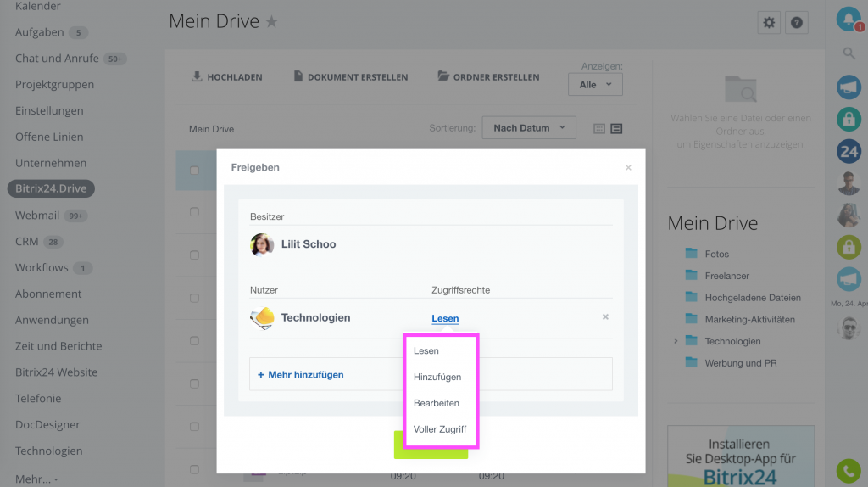Click the green phone call button

tap(849, 471)
